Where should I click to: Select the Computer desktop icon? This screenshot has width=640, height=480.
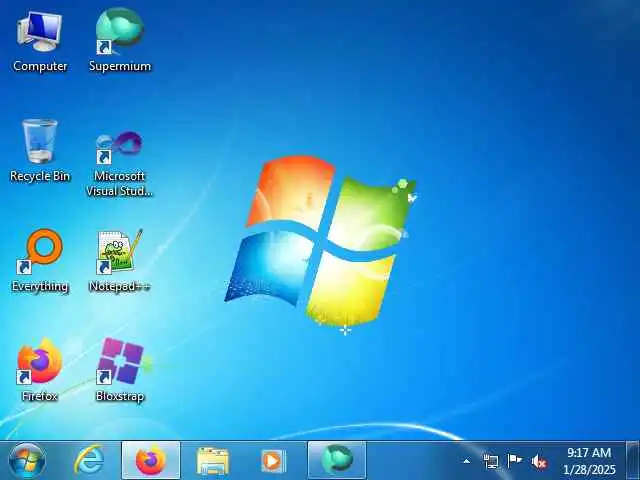(x=40, y=41)
